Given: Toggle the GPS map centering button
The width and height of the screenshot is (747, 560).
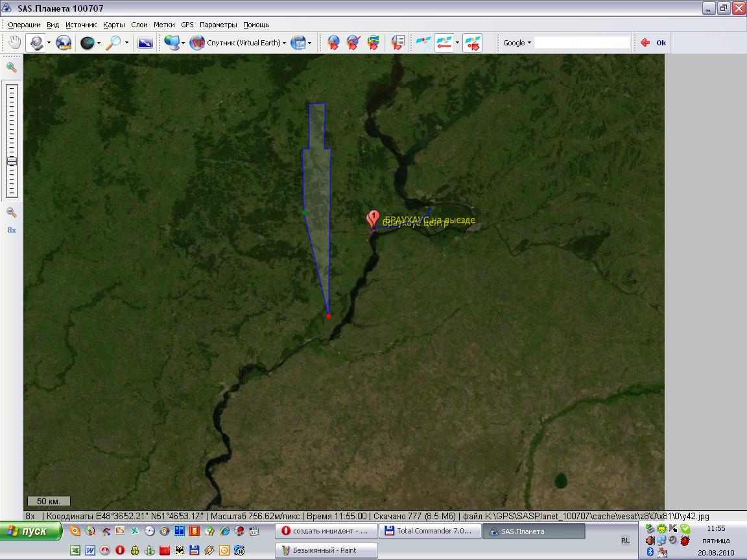Looking at the screenshot, I should [472, 43].
